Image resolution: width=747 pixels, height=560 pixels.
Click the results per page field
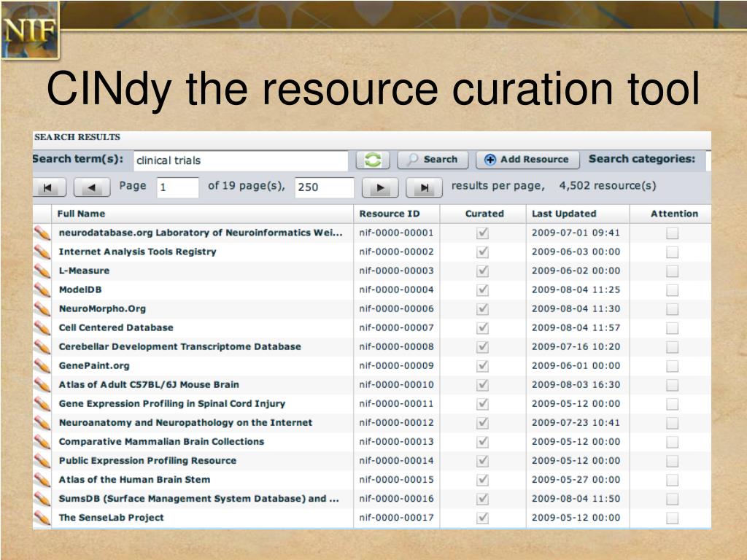click(324, 187)
